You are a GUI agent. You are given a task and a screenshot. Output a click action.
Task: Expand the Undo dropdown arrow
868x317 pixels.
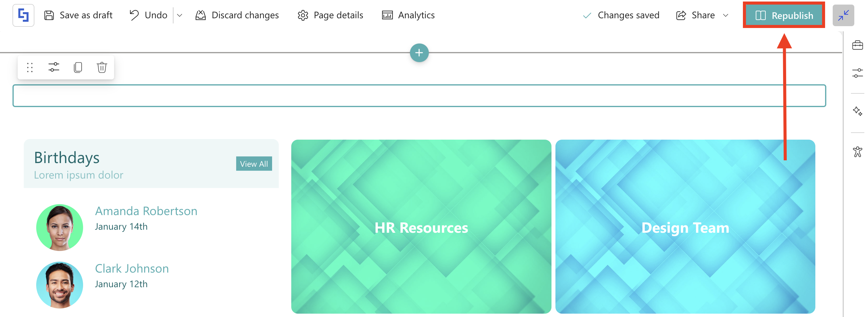180,15
